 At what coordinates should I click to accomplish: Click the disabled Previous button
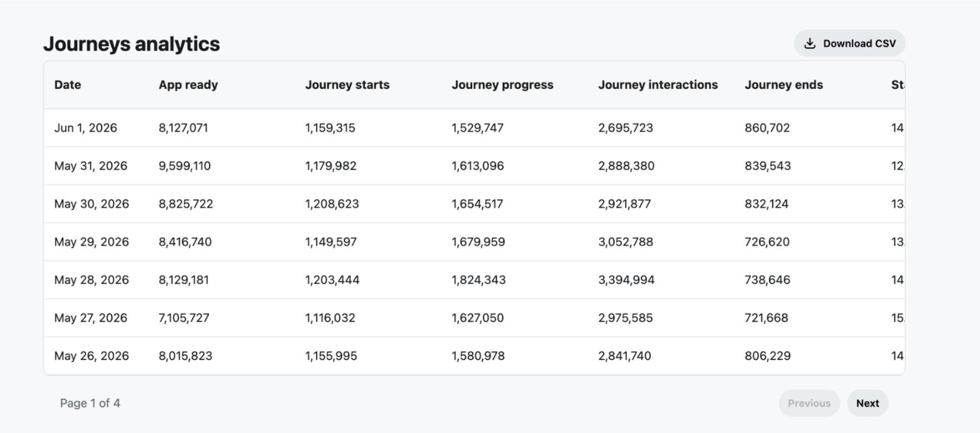809,403
